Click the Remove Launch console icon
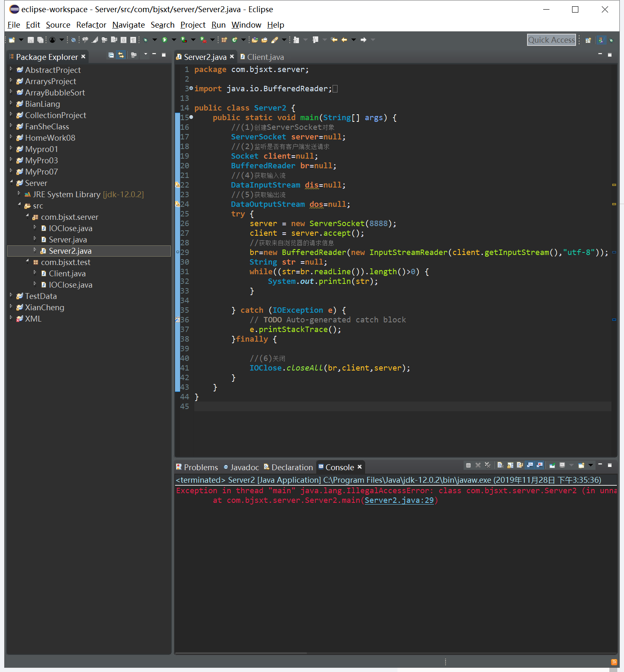Viewport: 624px width, 672px height. pyautogui.click(x=478, y=465)
